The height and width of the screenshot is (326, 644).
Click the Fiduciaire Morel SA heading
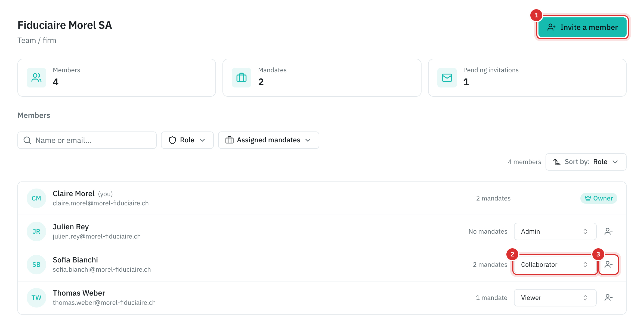[65, 25]
